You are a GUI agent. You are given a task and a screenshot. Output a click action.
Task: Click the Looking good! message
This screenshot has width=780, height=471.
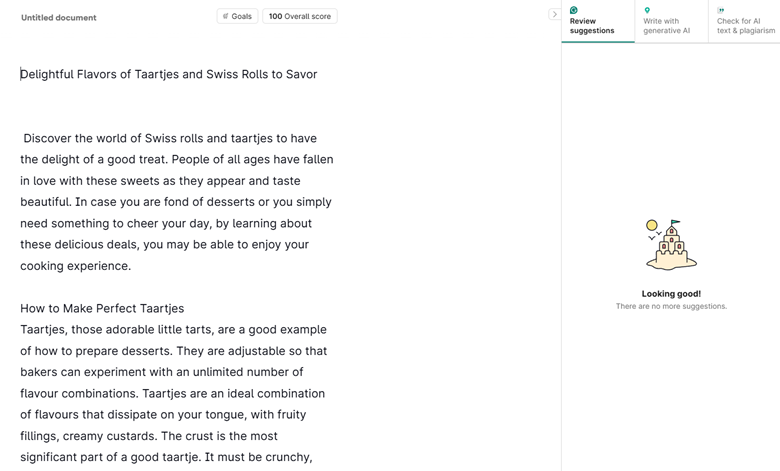click(671, 294)
